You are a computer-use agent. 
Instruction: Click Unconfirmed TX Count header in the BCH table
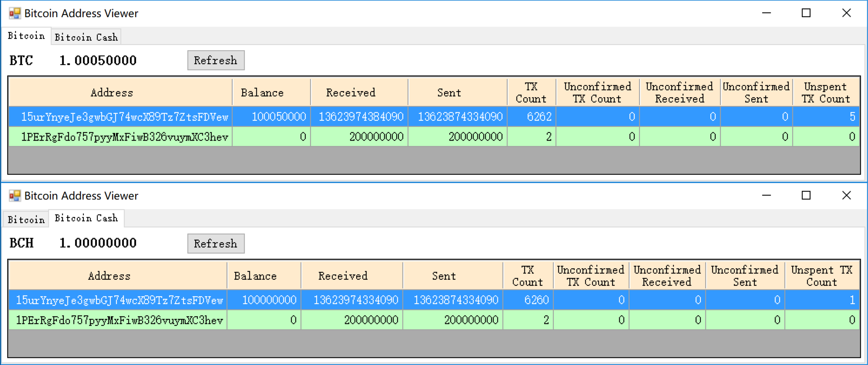tap(591, 276)
